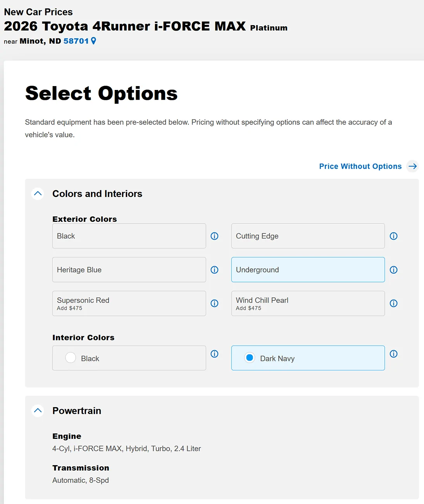This screenshot has height=504, width=424.
Task: View info for Supersonic Red color
Action: (x=214, y=303)
